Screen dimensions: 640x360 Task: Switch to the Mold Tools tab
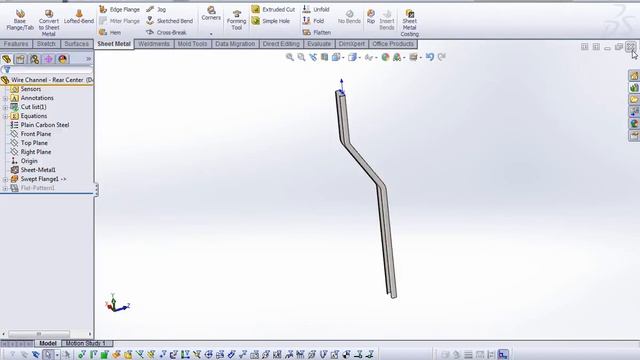coord(192,44)
